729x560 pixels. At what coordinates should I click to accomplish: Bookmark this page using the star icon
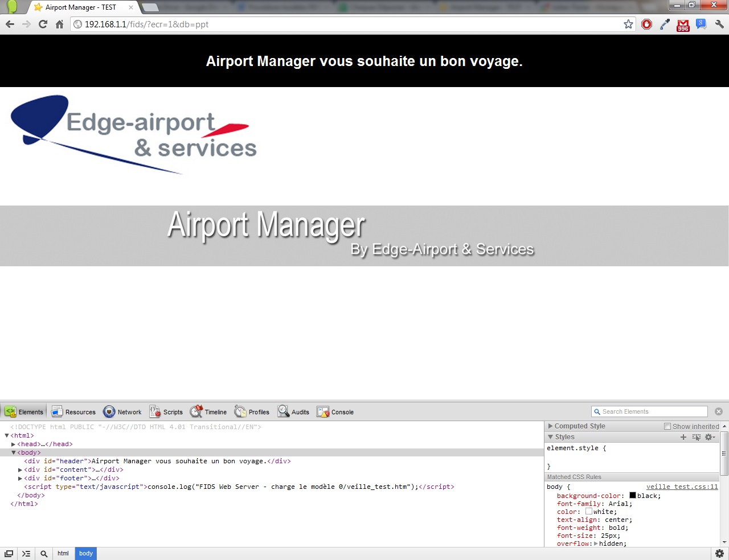pos(628,24)
